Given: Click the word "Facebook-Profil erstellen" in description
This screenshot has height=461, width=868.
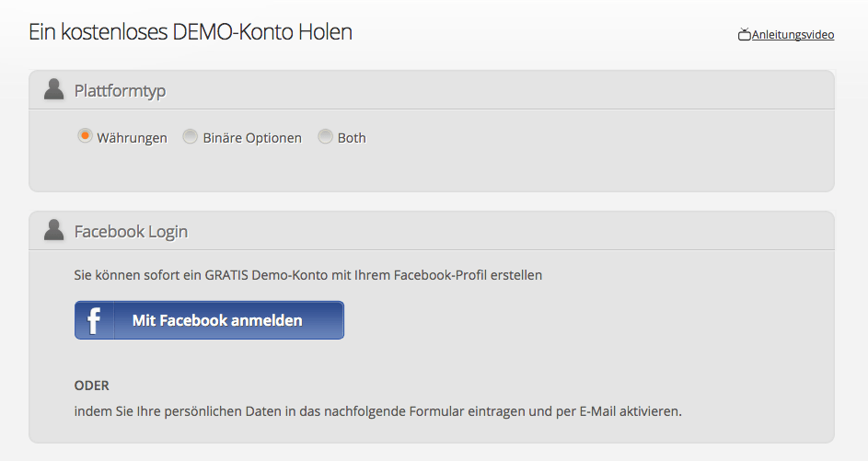Looking at the screenshot, I should [469, 275].
